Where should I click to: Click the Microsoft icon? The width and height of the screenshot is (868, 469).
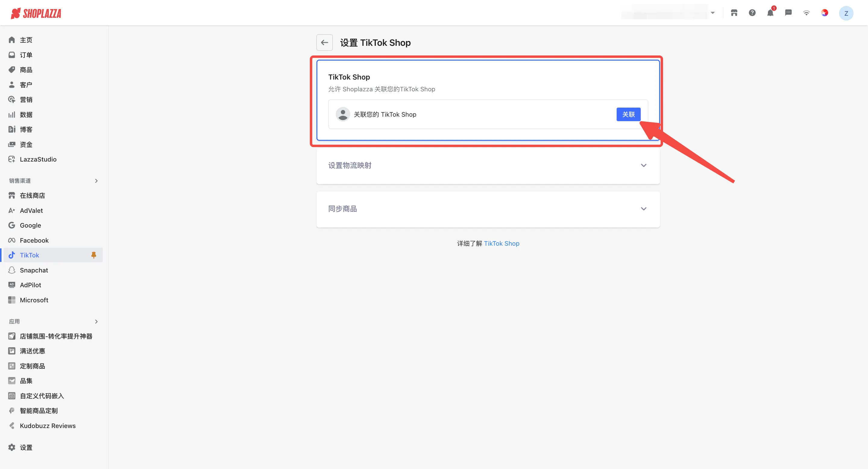pyautogui.click(x=12, y=300)
